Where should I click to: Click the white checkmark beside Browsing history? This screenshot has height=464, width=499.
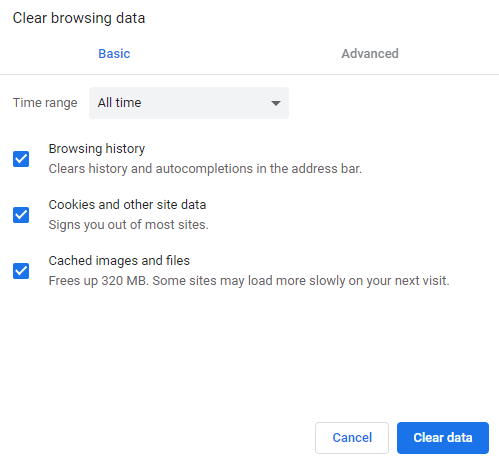pos(21,159)
